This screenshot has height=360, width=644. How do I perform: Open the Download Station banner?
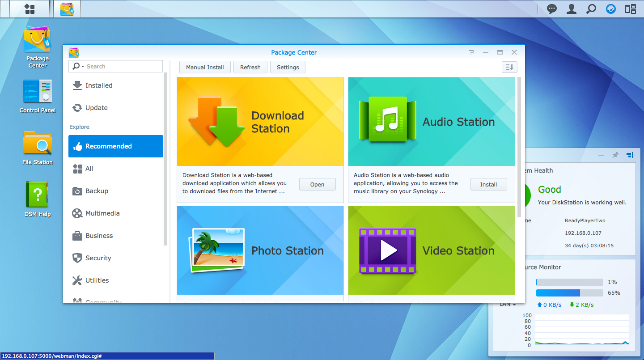[x=260, y=122]
